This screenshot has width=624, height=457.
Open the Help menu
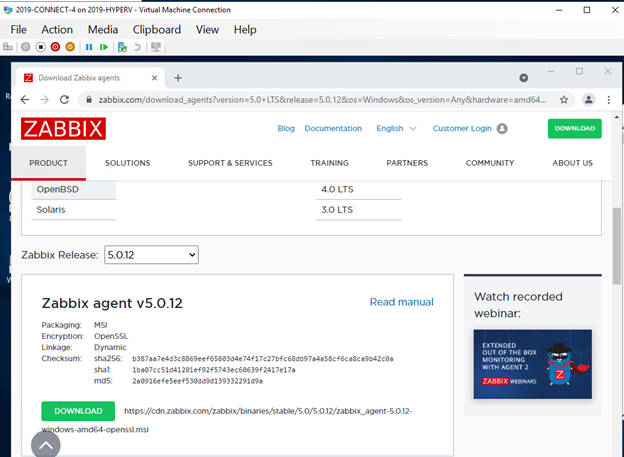245,29
